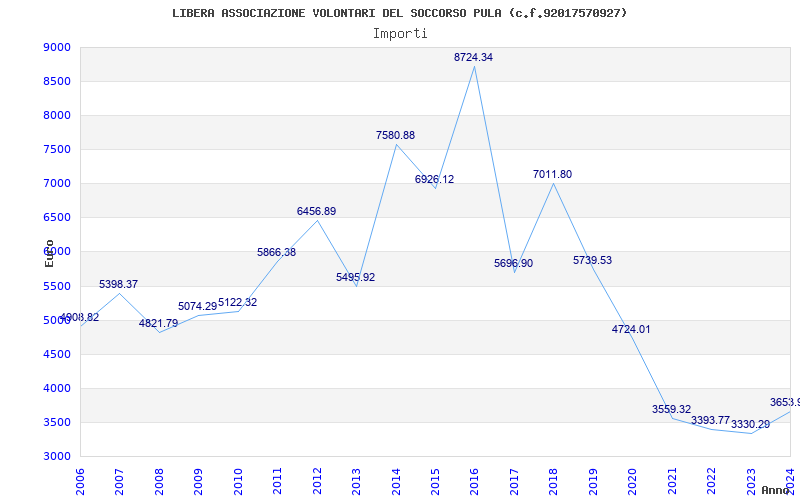Select the 5398.37 data label

coord(118,284)
